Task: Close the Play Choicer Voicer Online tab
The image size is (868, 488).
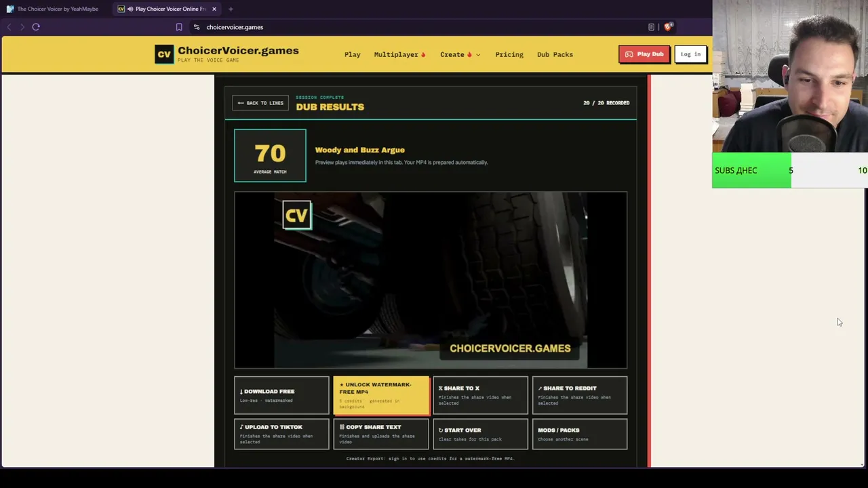Action: (214, 9)
